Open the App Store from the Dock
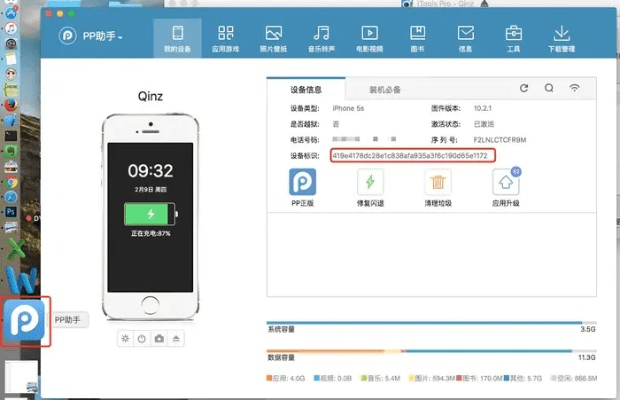This screenshot has width=620, height=400. tap(11, 13)
